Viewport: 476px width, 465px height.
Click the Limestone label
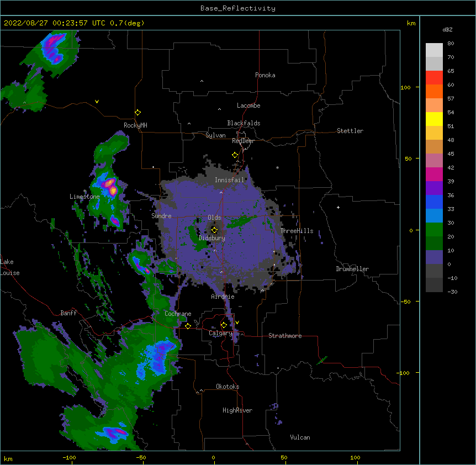(x=84, y=197)
